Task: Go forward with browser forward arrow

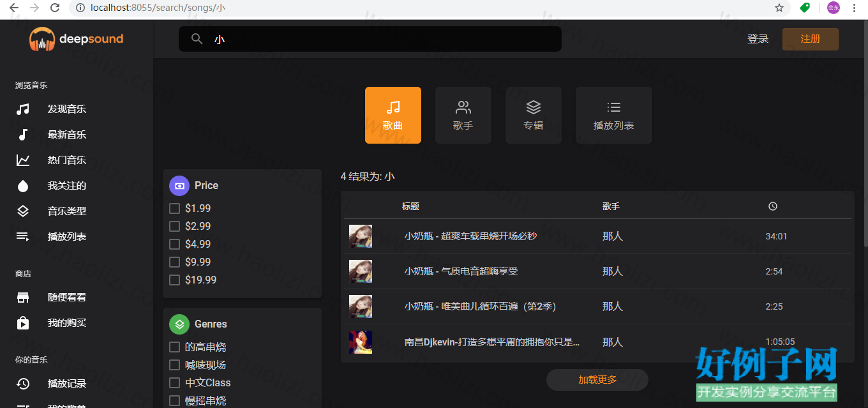Action: tap(34, 8)
